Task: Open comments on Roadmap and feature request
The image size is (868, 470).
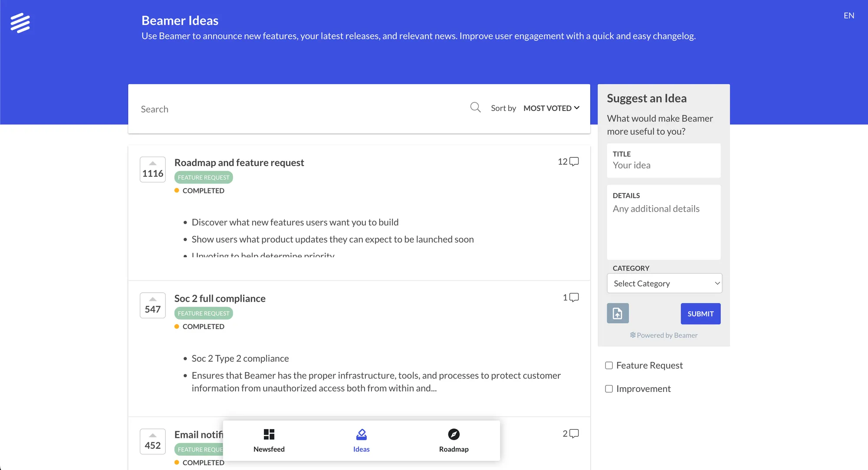Action: tap(568, 162)
